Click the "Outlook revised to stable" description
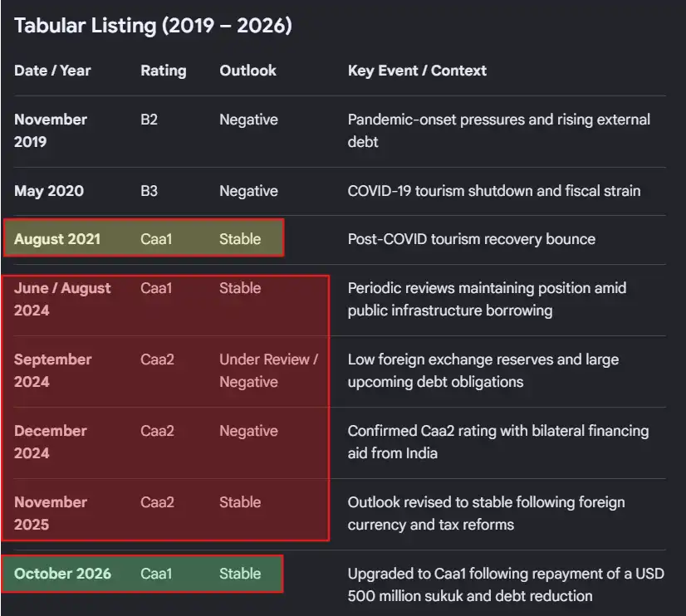Viewport: 686px width, 616px height. (486, 513)
